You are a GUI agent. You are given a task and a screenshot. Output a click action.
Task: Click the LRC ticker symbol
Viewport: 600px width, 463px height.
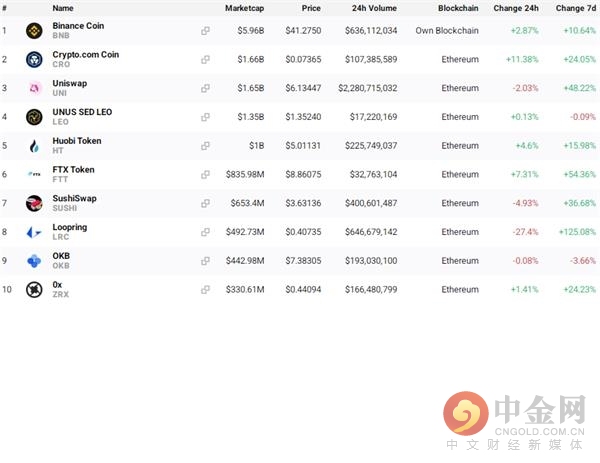coord(61,237)
